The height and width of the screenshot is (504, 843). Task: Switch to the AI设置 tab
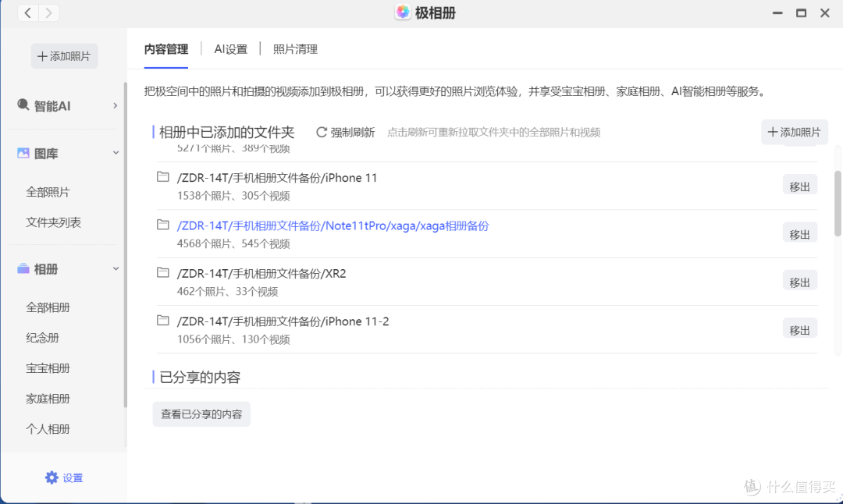(230, 49)
